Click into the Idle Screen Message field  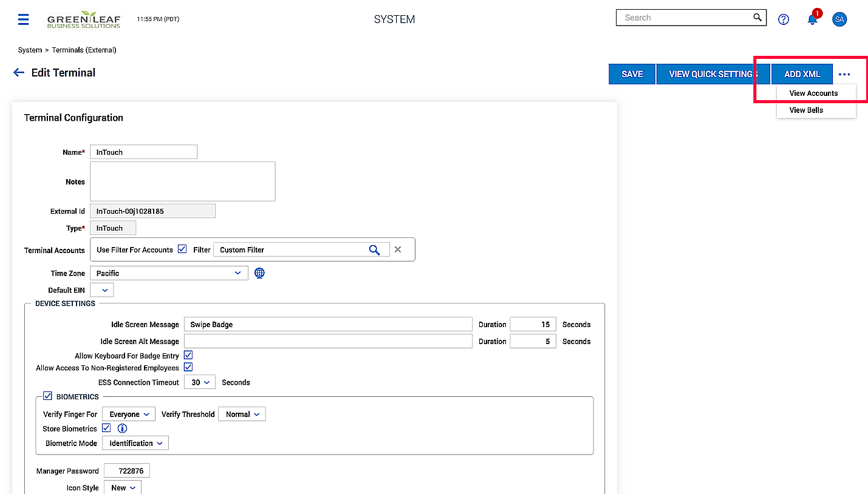pyautogui.click(x=328, y=325)
